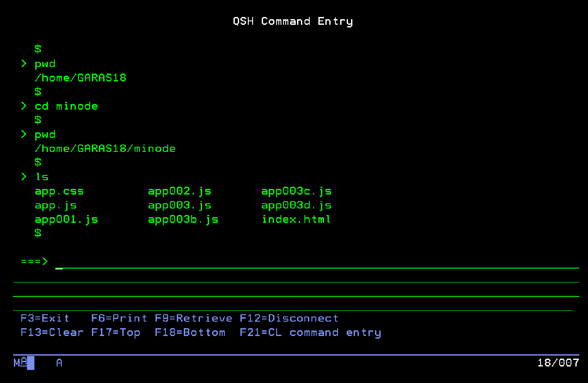588x383 pixels.
Task: Select F9=Retrieve to recall previous command
Action: click(193, 318)
